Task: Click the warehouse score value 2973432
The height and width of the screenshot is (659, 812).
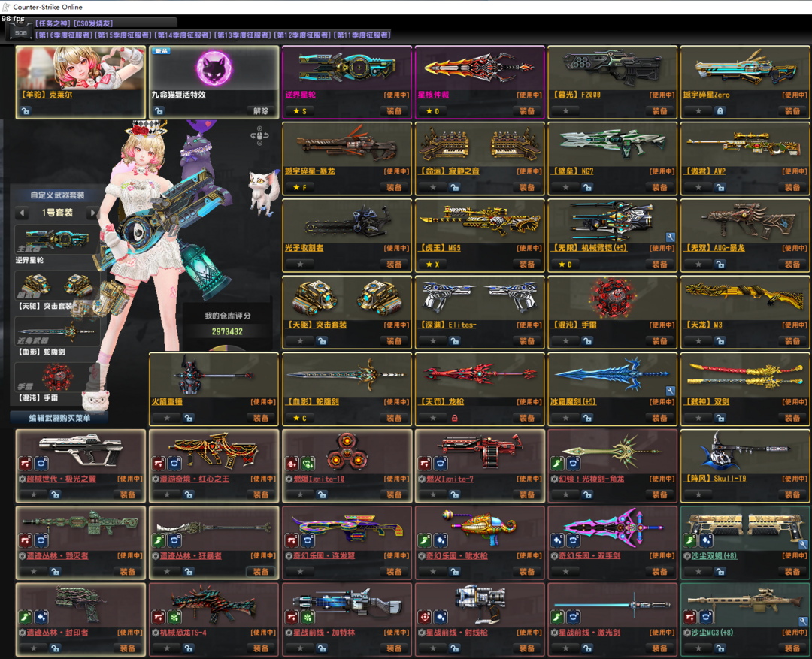Action: 227,331
